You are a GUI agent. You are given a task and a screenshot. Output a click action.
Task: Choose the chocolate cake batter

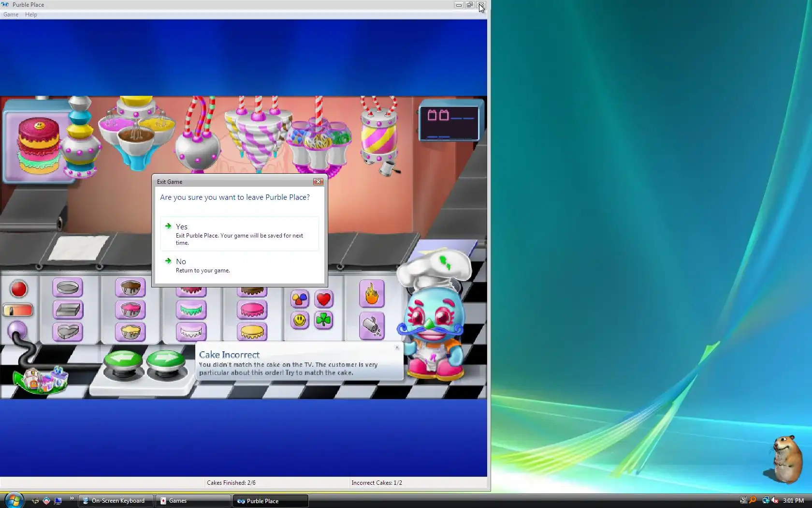[130, 288]
